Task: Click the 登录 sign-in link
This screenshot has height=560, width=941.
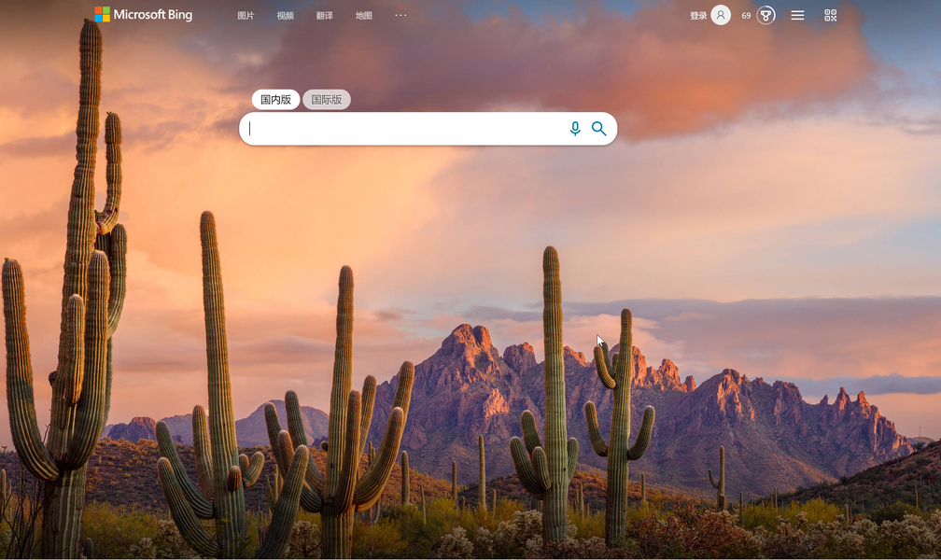Action: coord(698,16)
